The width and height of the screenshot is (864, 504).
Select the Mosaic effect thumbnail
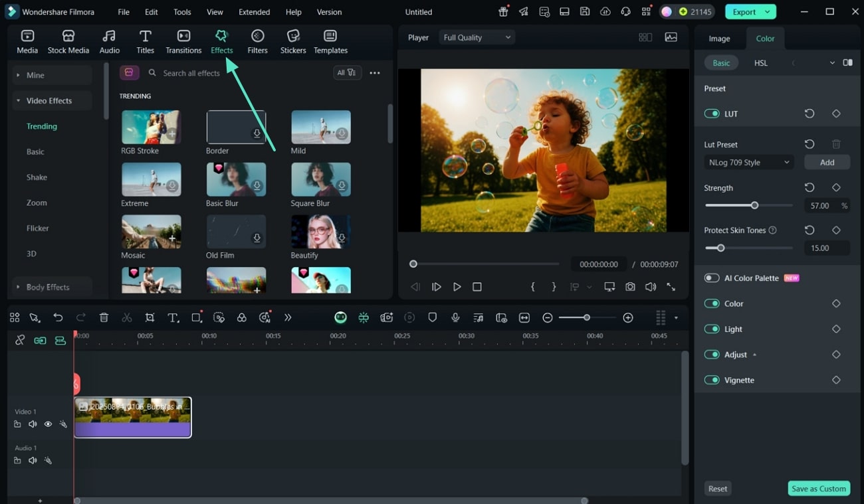tap(151, 232)
